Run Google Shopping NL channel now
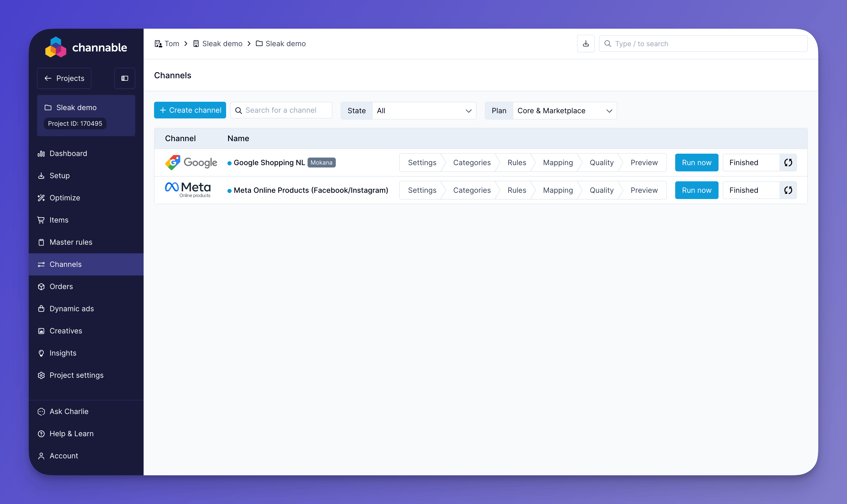The width and height of the screenshot is (847, 504). (696, 162)
